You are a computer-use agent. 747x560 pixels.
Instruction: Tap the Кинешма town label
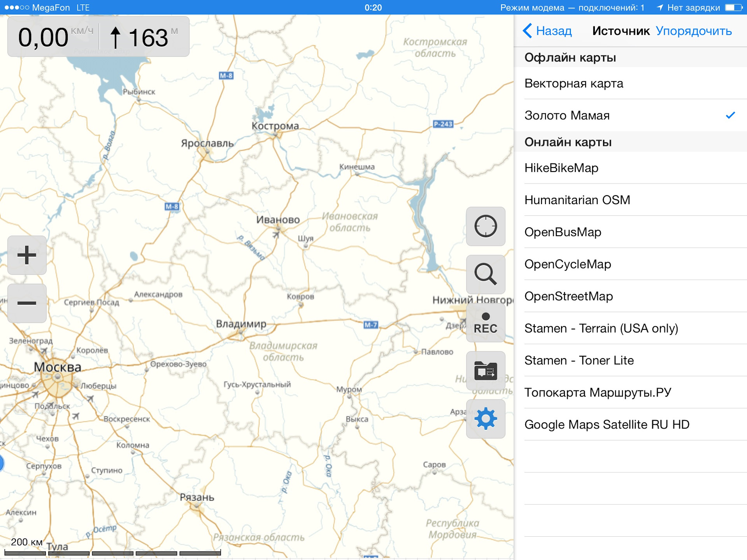[357, 167]
